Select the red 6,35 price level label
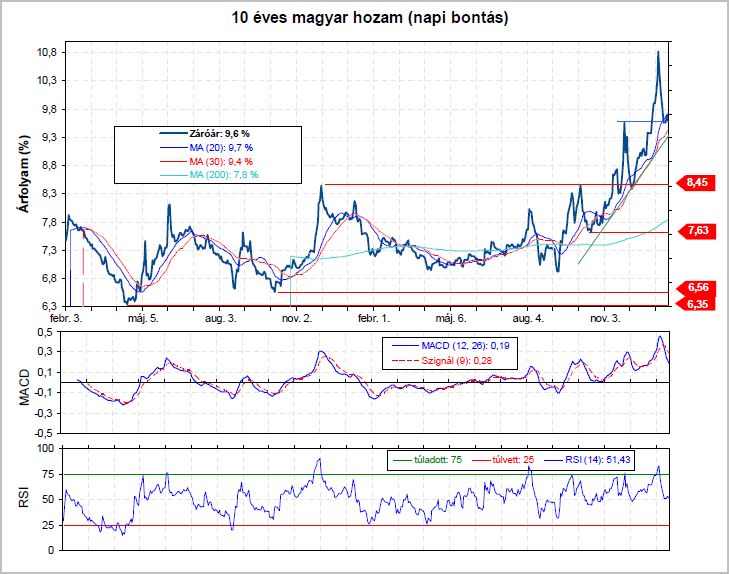This screenshot has height=574, width=729. (699, 302)
